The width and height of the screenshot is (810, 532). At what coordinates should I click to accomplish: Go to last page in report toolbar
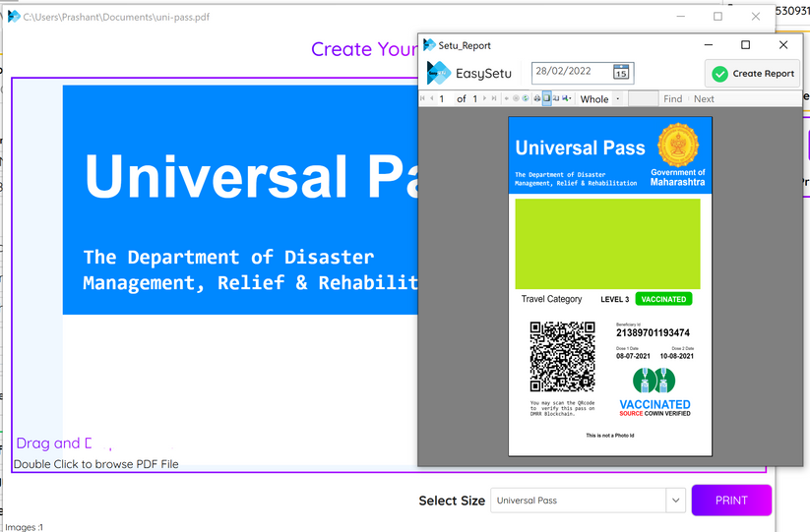tap(494, 98)
